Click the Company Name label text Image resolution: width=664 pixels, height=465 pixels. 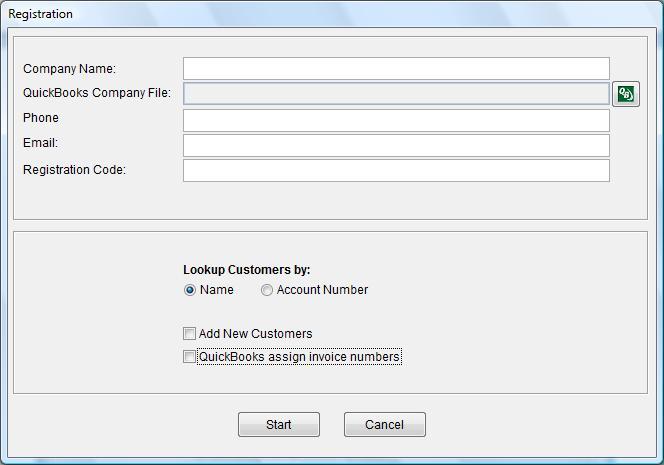pos(69,69)
